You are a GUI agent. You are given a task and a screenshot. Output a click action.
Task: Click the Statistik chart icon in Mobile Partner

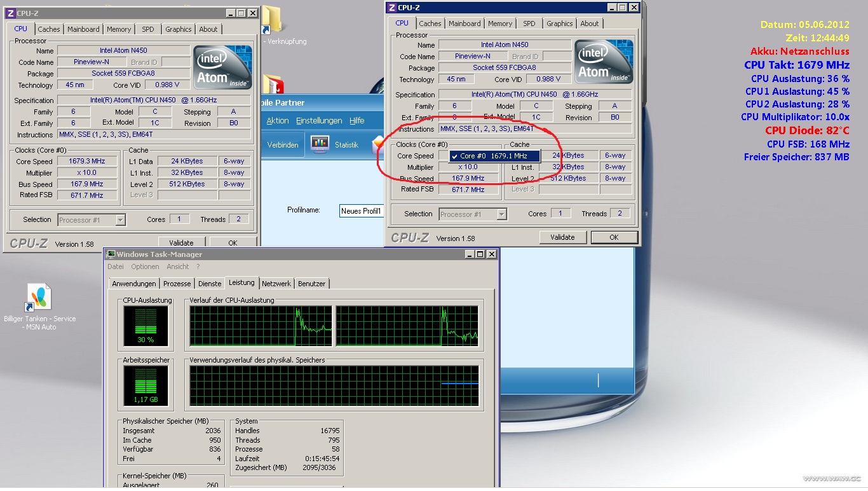(320, 144)
